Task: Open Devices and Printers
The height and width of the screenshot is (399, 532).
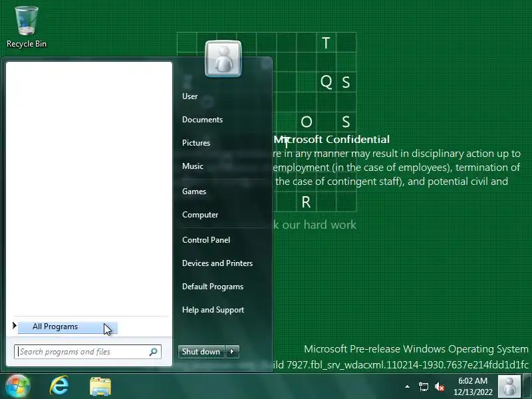Action: pyautogui.click(x=217, y=263)
